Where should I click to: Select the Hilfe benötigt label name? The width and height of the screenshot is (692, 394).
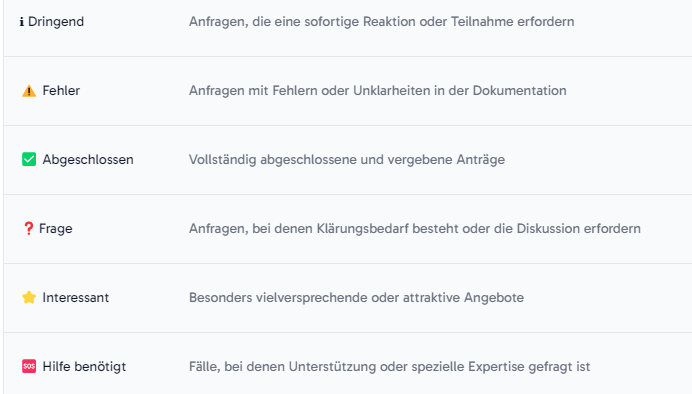pos(84,366)
